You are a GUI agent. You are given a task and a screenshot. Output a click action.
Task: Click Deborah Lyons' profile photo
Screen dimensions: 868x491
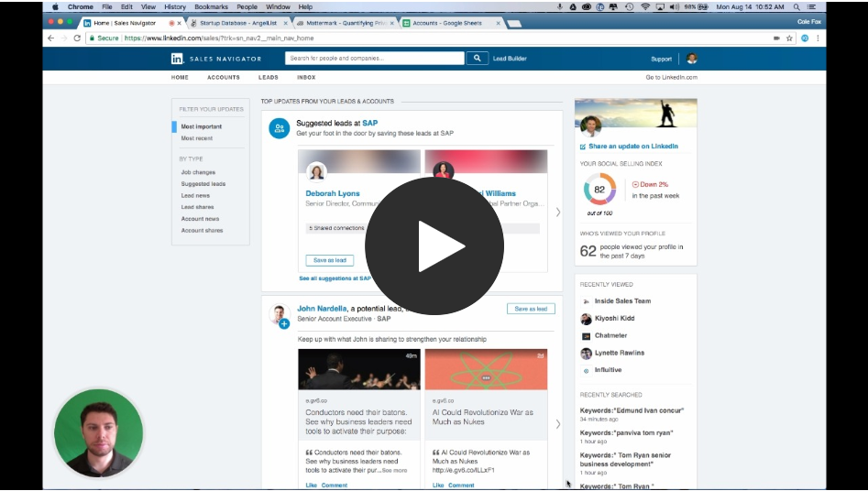[316, 171]
